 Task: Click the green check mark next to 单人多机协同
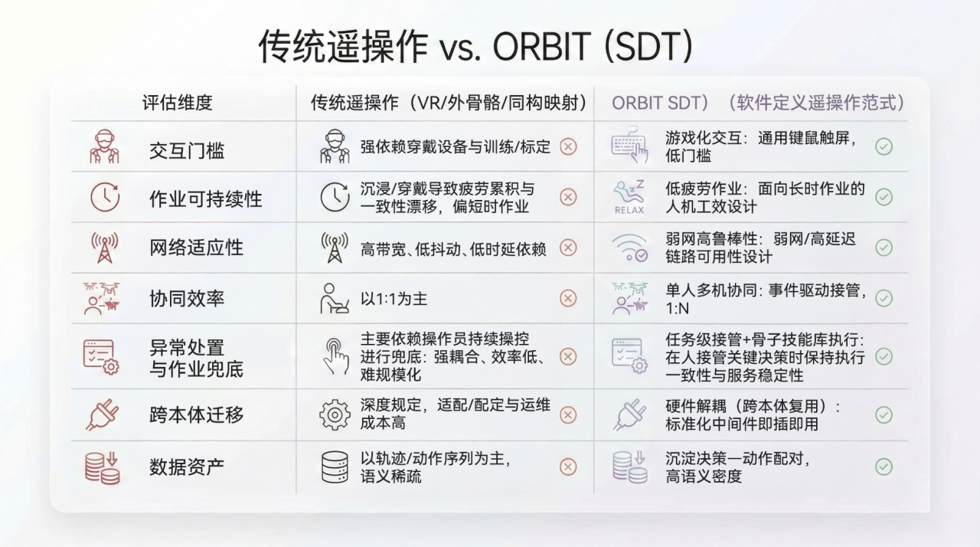[x=884, y=298]
